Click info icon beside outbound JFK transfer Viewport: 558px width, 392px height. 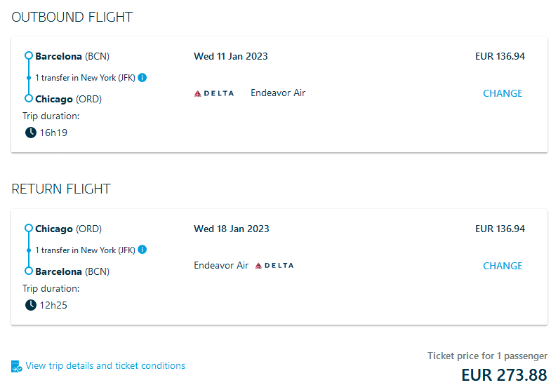tap(142, 77)
